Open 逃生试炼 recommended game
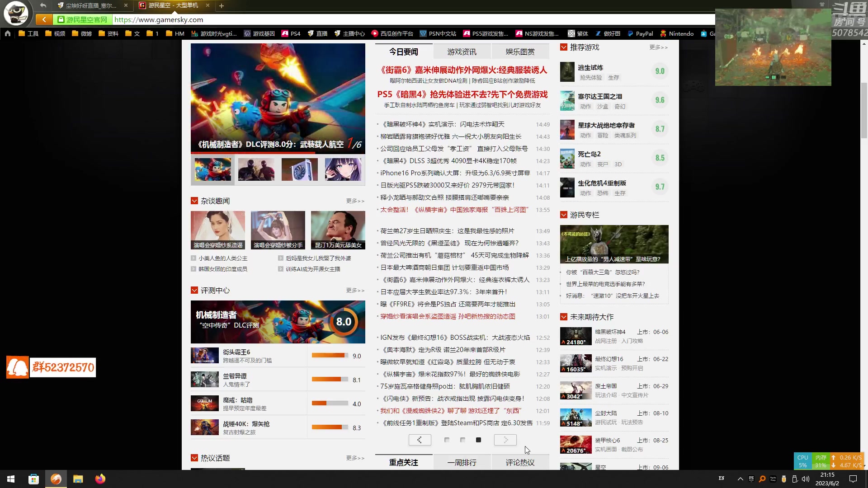The image size is (868, 488). pyautogui.click(x=590, y=67)
